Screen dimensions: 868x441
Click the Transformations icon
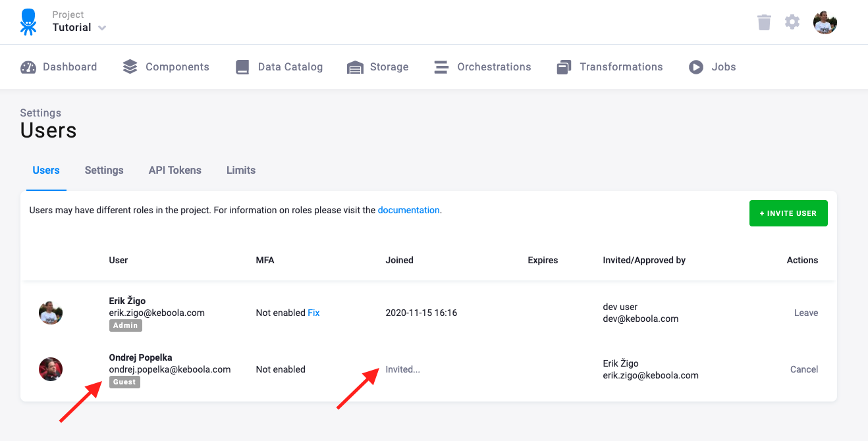tap(564, 67)
